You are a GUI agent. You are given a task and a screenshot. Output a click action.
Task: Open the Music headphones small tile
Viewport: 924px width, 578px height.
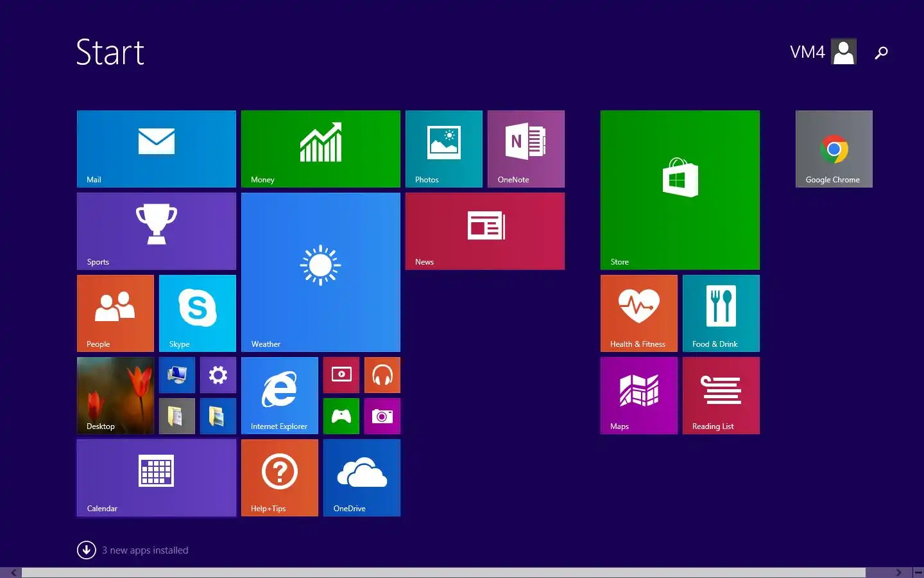coord(382,375)
